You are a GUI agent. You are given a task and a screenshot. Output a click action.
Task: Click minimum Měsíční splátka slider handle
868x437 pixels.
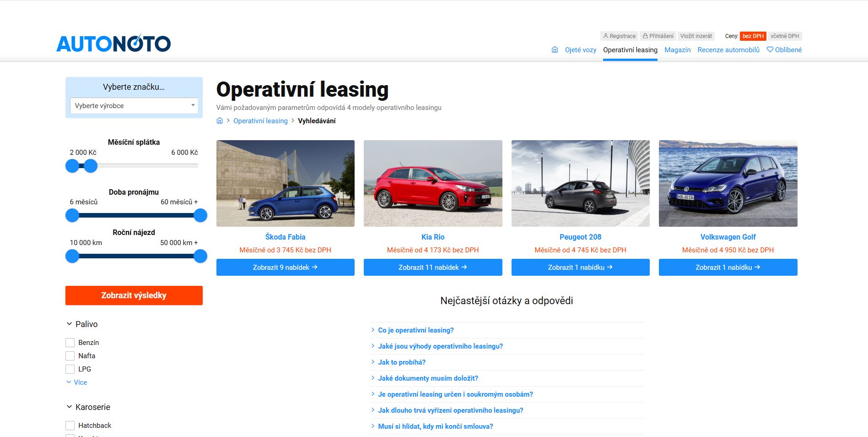pos(72,166)
